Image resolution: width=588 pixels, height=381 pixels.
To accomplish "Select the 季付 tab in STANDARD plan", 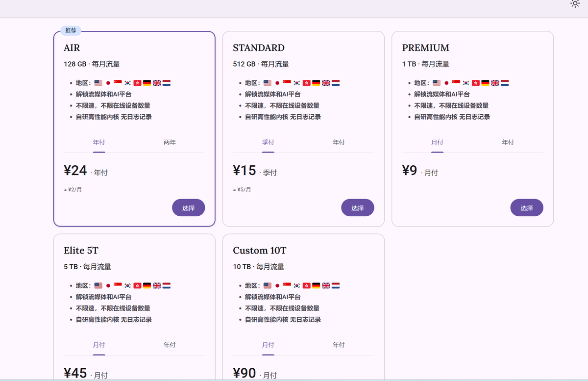I will [x=268, y=142].
